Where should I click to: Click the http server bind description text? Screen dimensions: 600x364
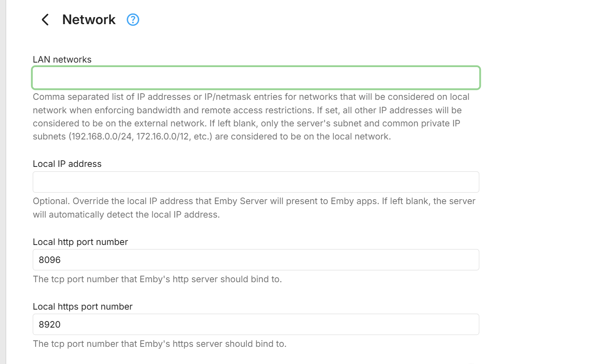[x=157, y=279]
